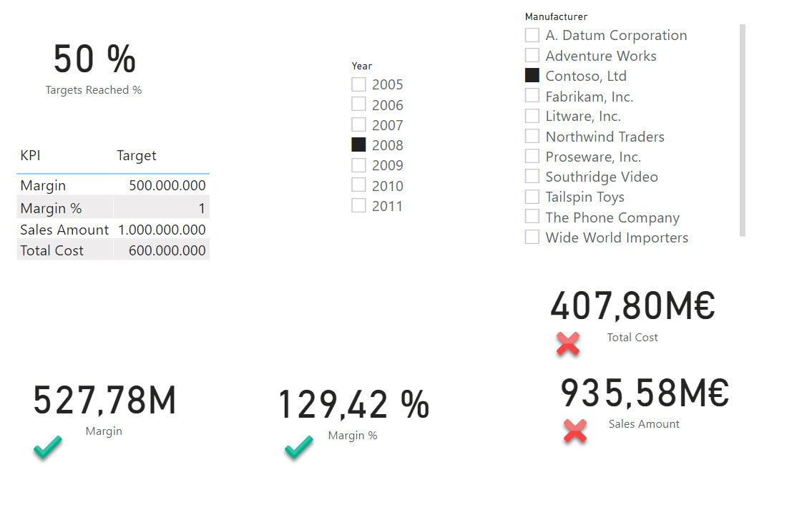Click the green checkmark beside Margin %
The width and height of the screenshot is (812, 505).
(298, 448)
